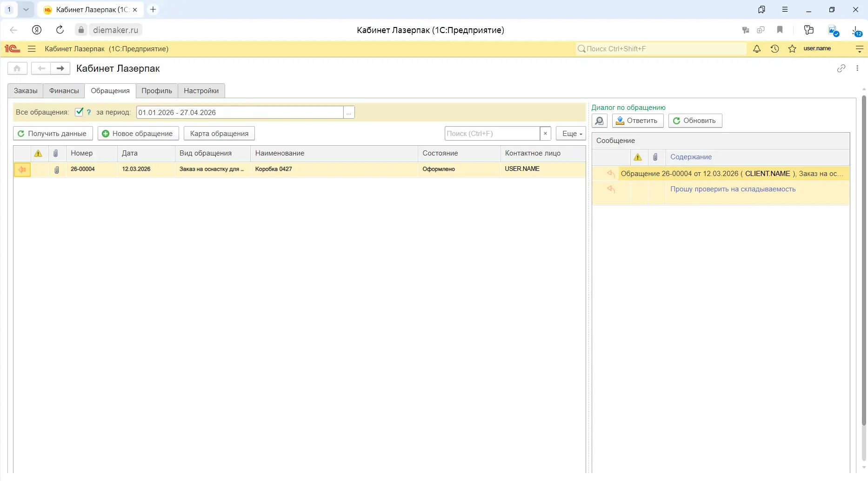The height and width of the screenshot is (481, 868).
Task: Click reply arrow beside "Обращение 26-00004" message
Action: pyautogui.click(x=611, y=174)
